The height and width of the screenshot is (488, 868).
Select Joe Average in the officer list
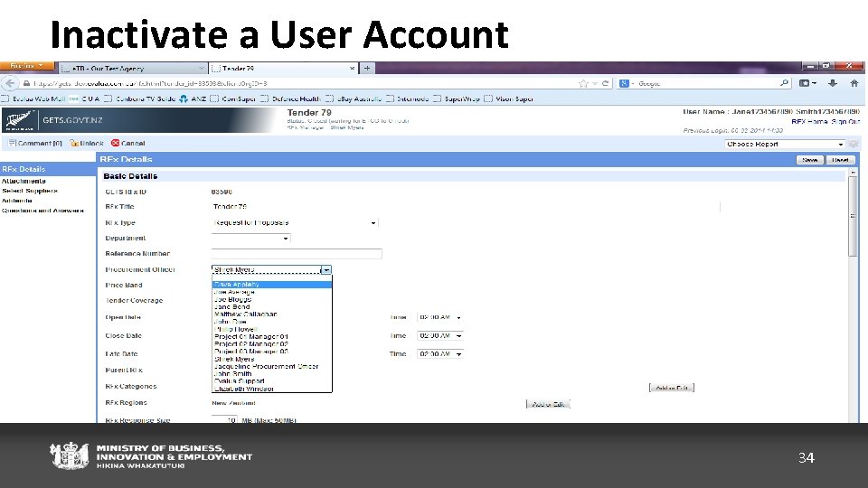click(x=272, y=292)
